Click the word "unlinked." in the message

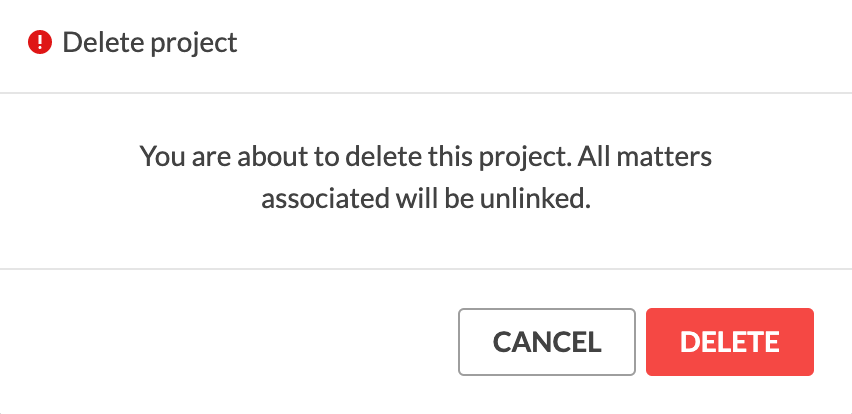pos(535,199)
